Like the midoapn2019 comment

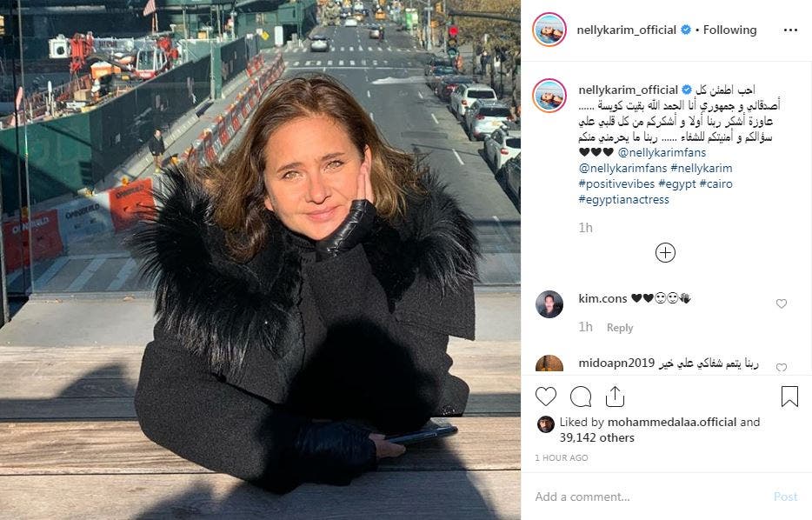coord(782,367)
